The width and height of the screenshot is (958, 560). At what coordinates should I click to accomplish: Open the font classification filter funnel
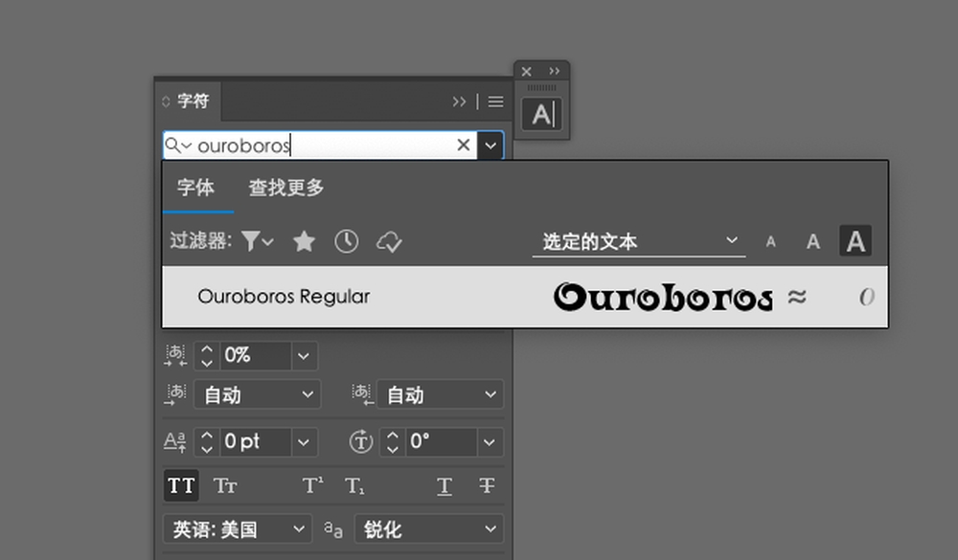click(257, 241)
